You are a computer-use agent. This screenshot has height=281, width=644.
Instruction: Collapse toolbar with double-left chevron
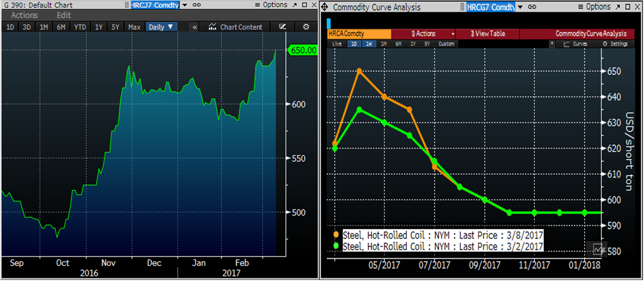pyautogui.click(x=195, y=27)
